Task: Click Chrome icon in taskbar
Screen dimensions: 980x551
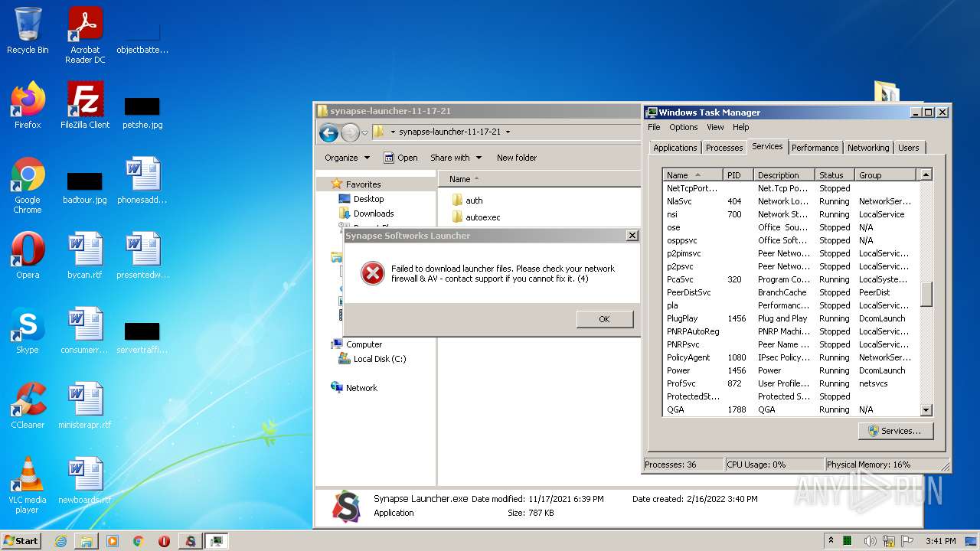Action: tap(139, 541)
